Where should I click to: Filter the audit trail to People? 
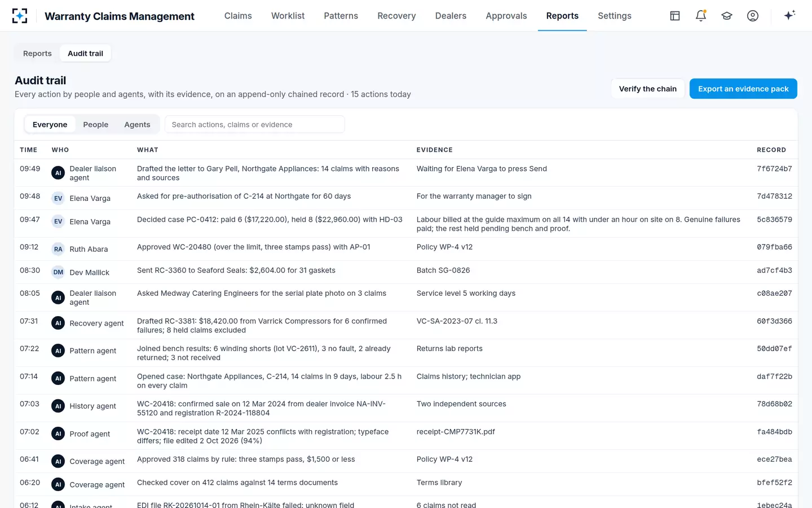click(x=95, y=124)
